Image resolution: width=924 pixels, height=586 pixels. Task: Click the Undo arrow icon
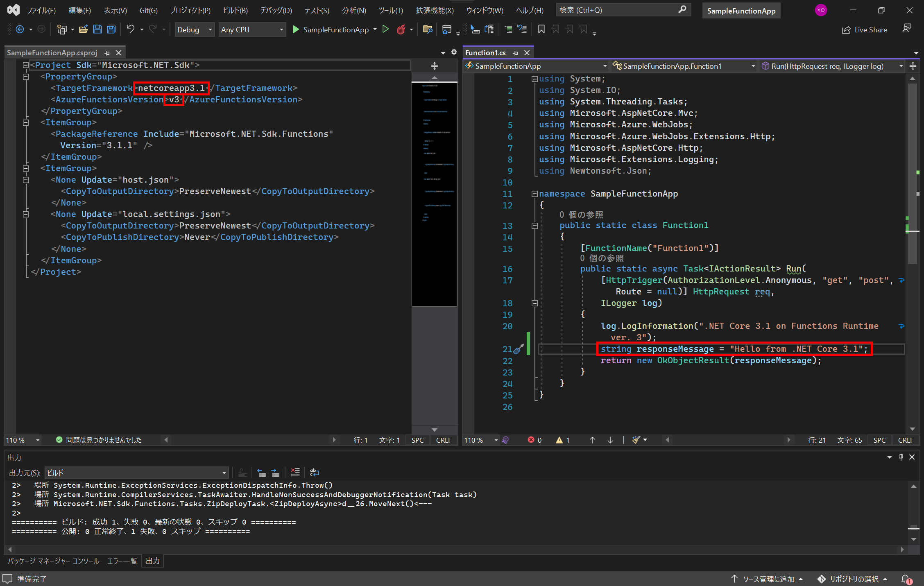[130, 29]
